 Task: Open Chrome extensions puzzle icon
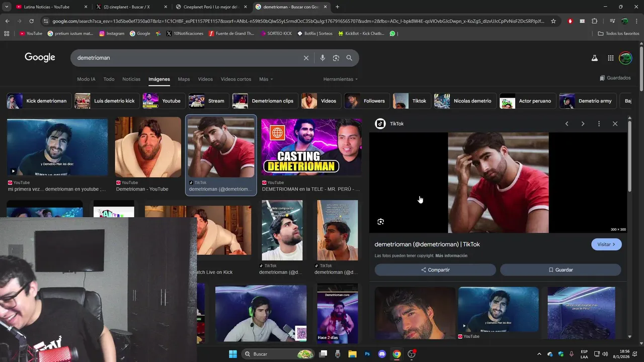pos(594,21)
